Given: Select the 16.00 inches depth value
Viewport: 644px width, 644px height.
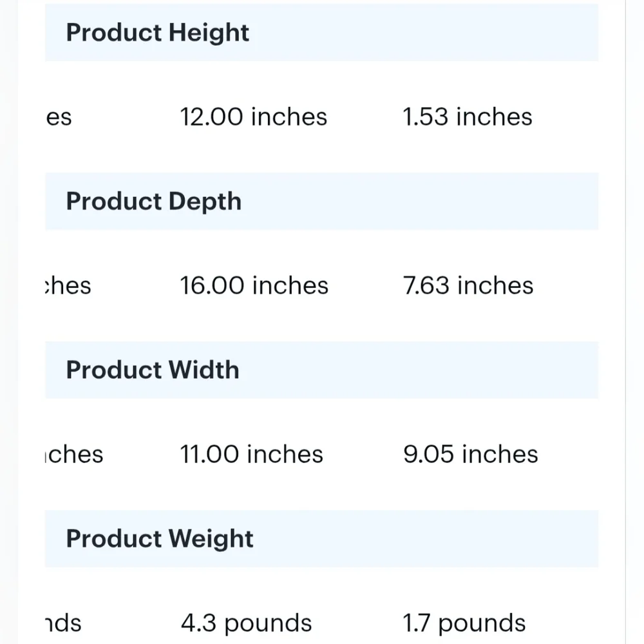Looking at the screenshot, I should (x=254, y=285).
